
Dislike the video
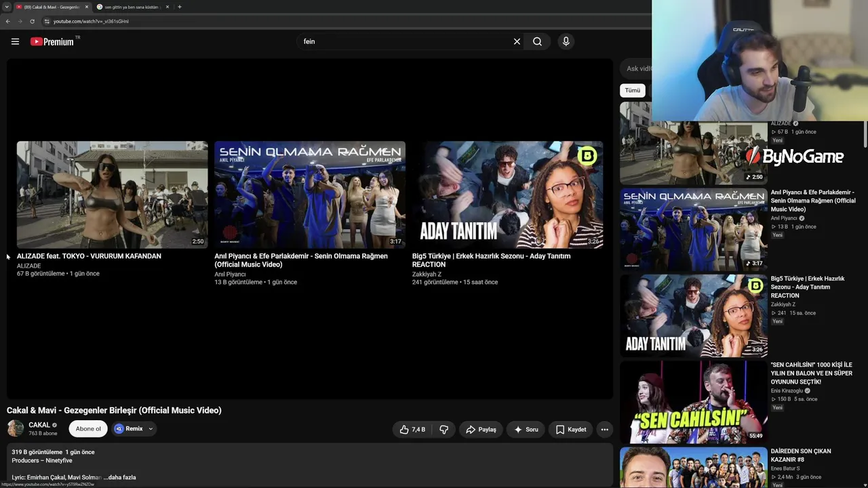[444, 429]
